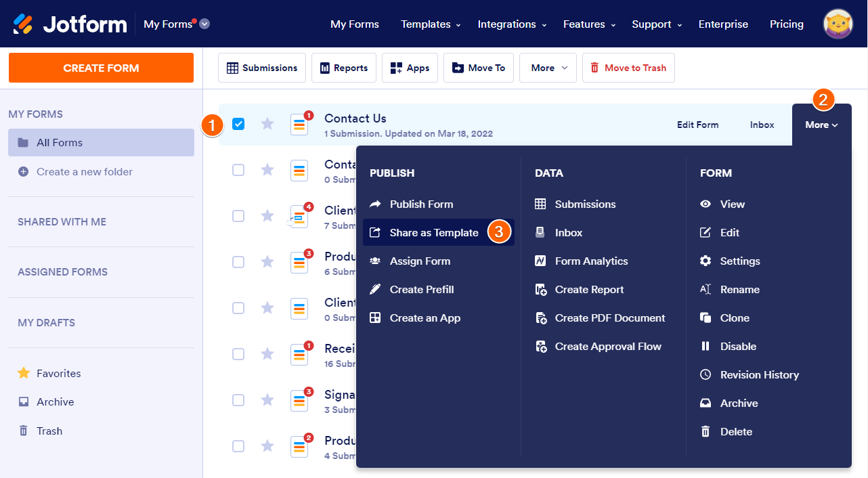
Task: Open Enterprise in top navigation
Action: click(x=723, y=24)
